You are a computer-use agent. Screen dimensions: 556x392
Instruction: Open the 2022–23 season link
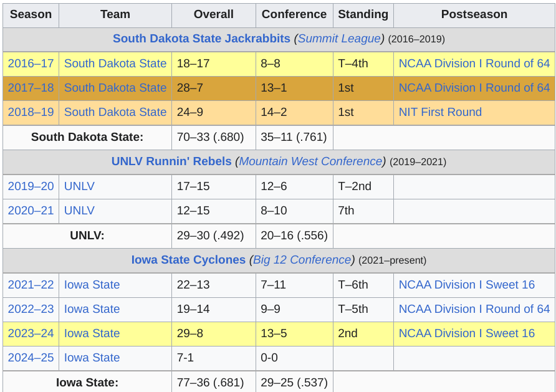[31, 309]
